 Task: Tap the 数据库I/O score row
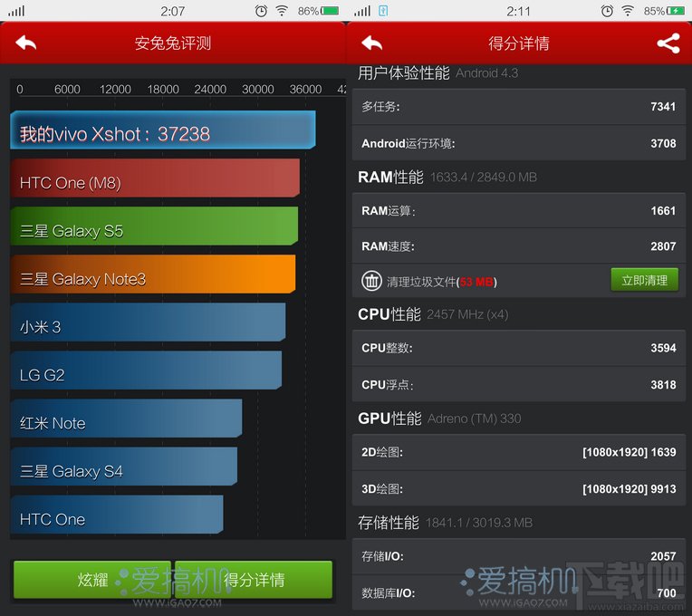point(519,592)
